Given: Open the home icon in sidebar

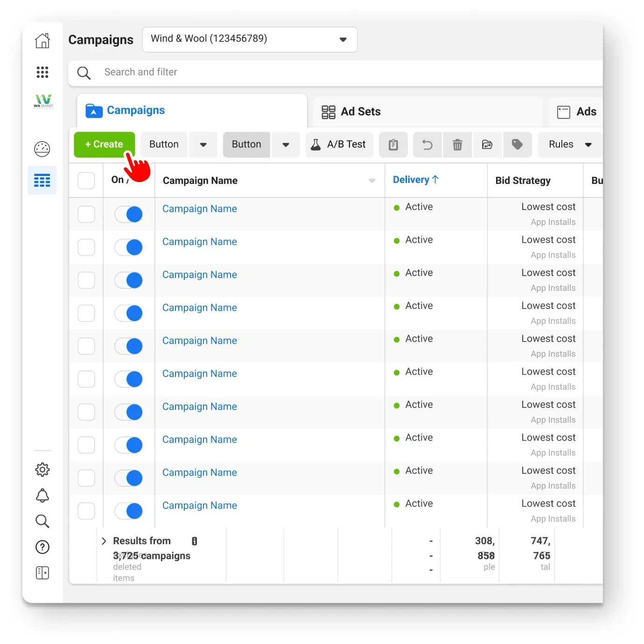Looking at the screenshot, I should (x=42, y=41).
